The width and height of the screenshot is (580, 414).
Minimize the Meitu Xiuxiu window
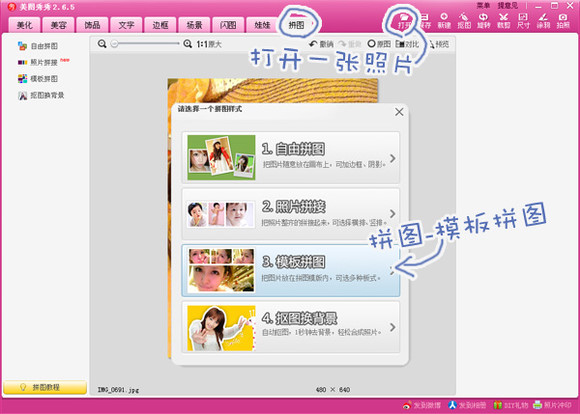pyautogui.click(x=538, y=6)
